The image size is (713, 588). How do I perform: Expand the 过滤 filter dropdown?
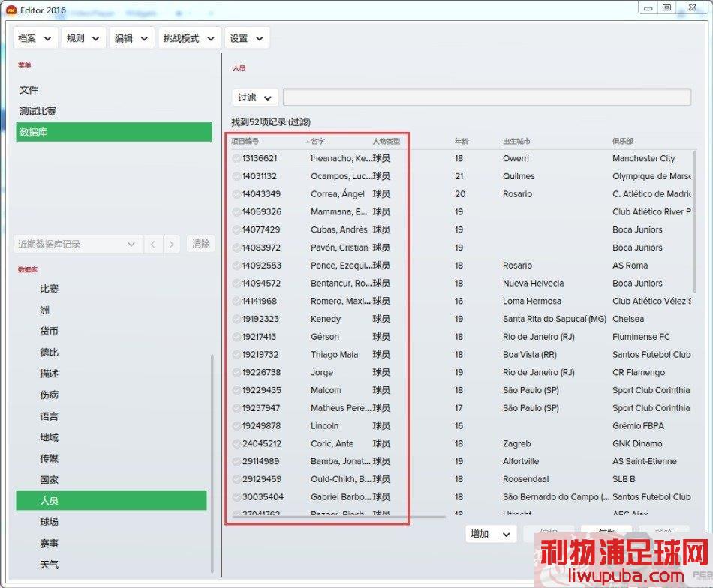(255, 97)
